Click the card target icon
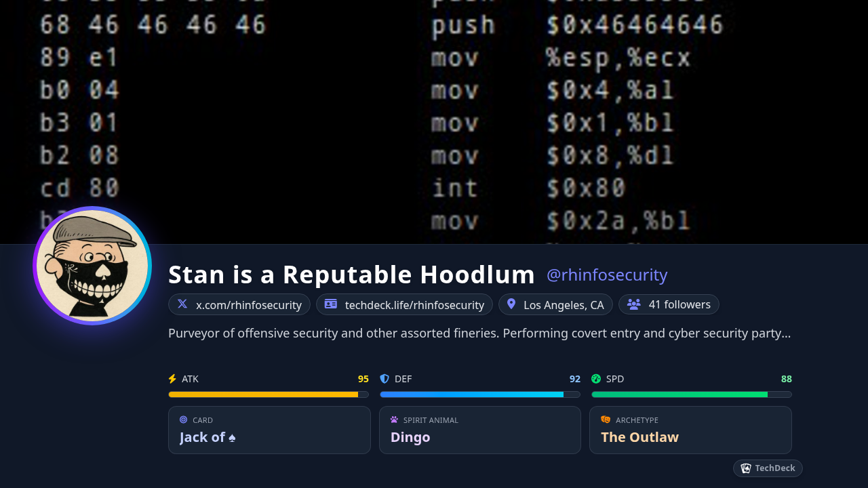The width and height of the screenshot is (868, 488). click(x=184, y=420)
